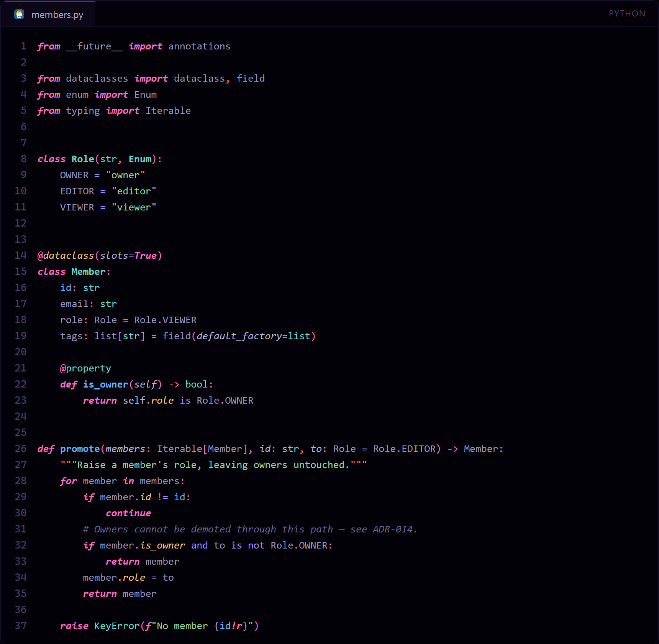Click the Python file icon in tab
Screen dimensions: 659x644
(19, 14)
